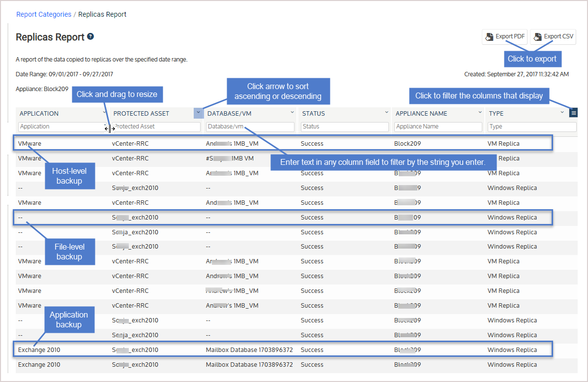Open the Database/VM column sort arrow
588x382 pixels.
click(293, 113)
